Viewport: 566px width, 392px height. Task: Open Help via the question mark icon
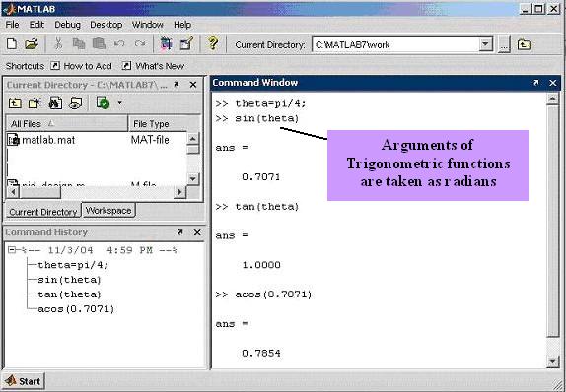click(213, 43)
